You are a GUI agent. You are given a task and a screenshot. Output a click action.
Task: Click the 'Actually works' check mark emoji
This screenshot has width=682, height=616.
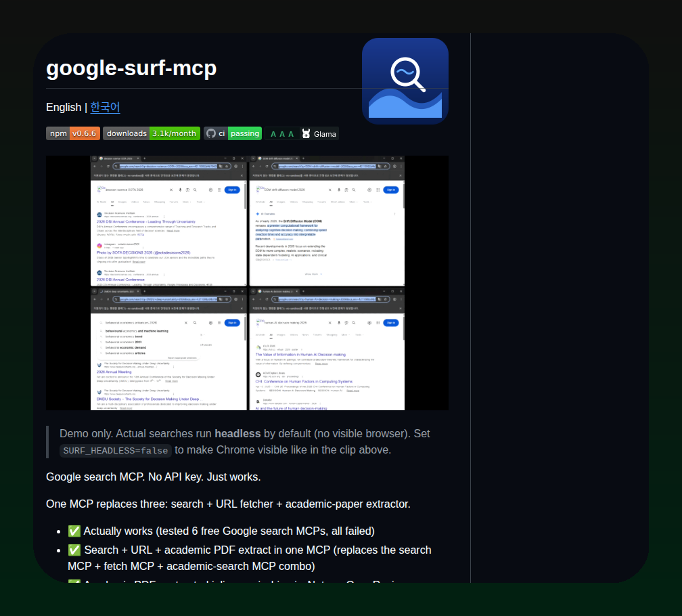pos(74,531)
